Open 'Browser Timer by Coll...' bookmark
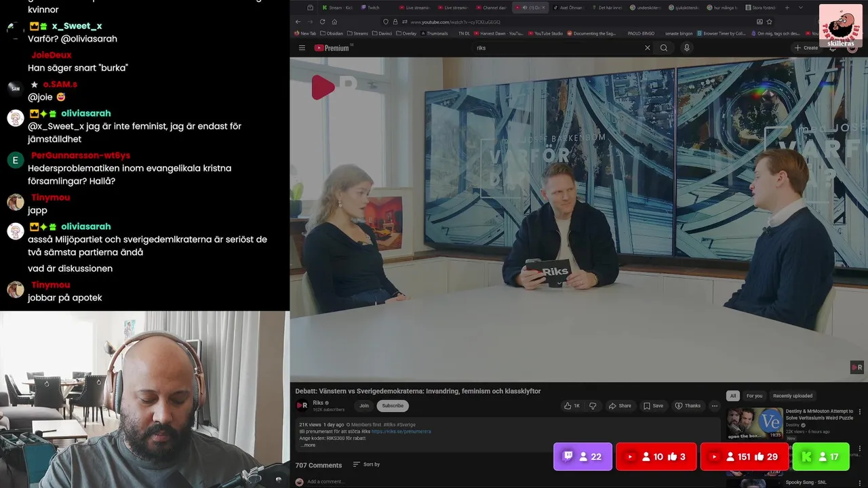Image resolution: width=868 pixels, height=488 pixels. 721,33
